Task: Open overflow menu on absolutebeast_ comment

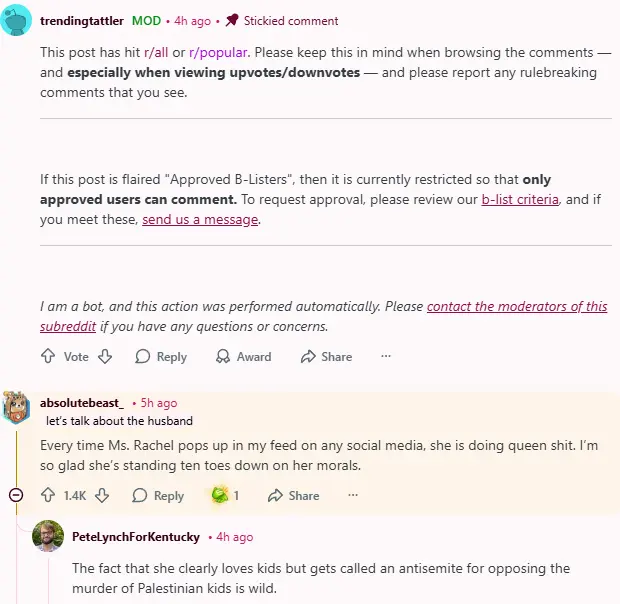Action: click(353, 495)
